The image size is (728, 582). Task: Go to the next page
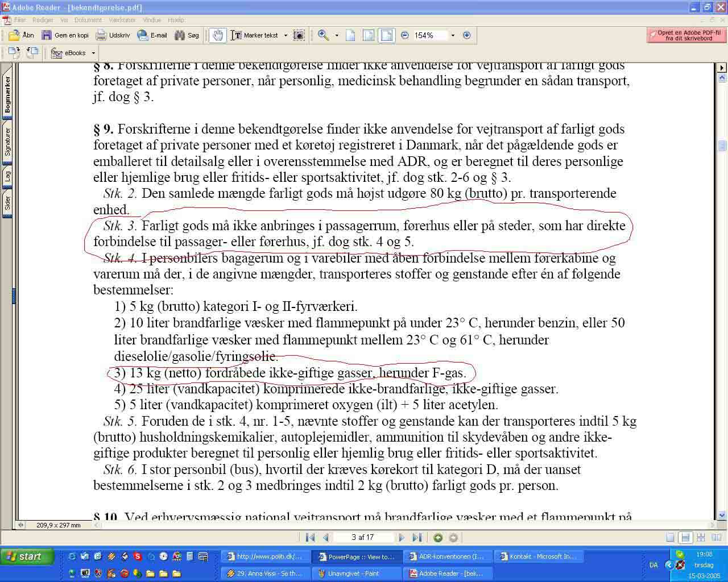point(402,538)
